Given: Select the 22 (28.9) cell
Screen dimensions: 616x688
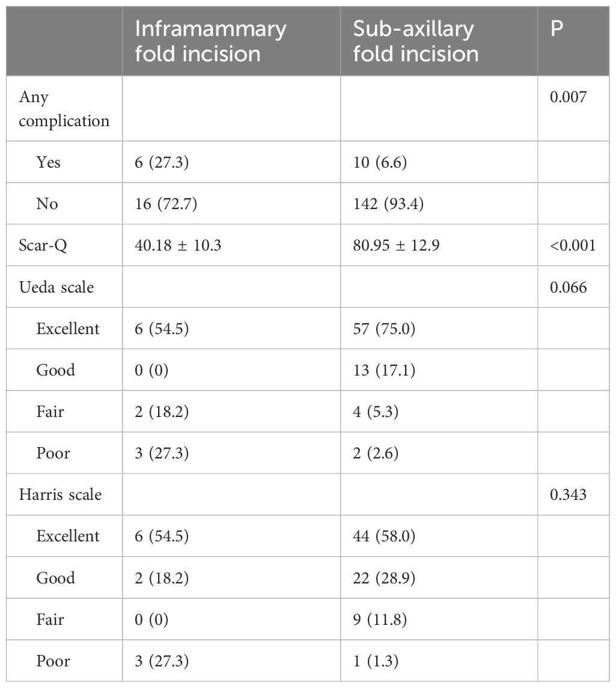Looking at the screenshot, I should pyautogui.click(x=384, y=578).
